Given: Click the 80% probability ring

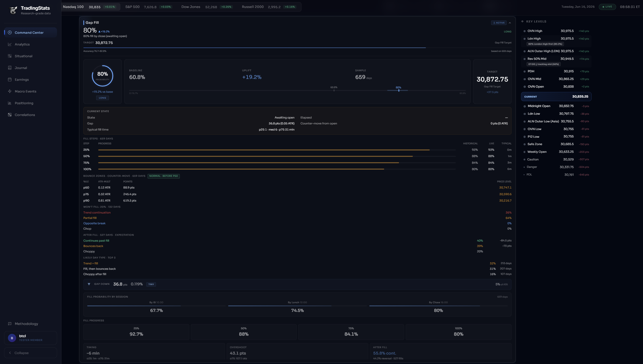Looking at the screenshot, I should 102,76.
